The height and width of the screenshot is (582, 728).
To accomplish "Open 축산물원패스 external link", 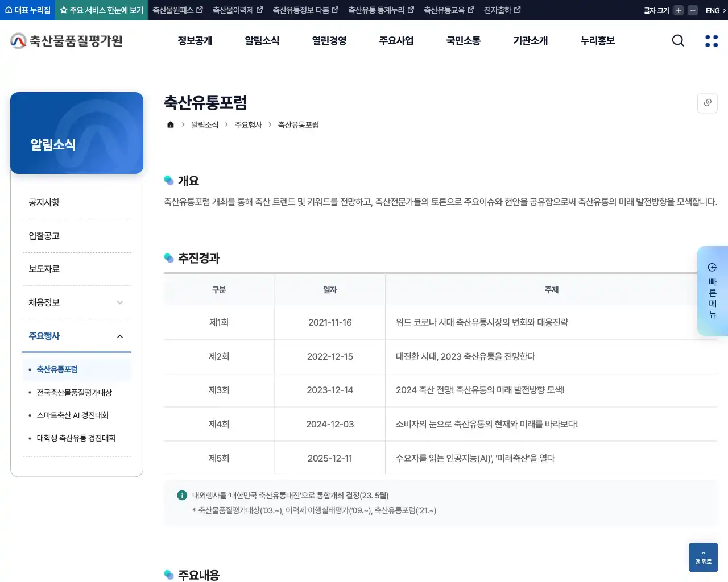I will (x=177, y=10).
